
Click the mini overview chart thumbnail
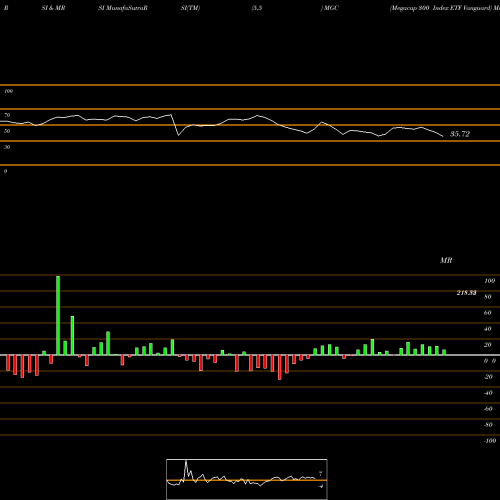[x=247, y=479]
